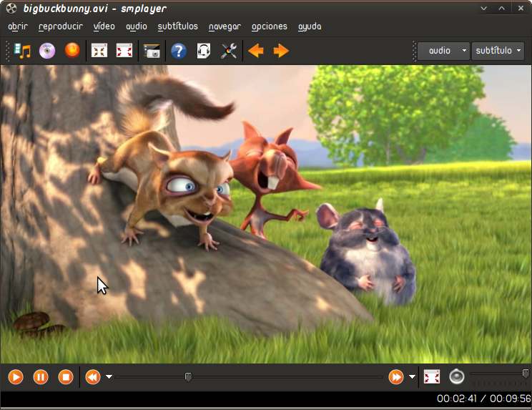This screenshot has height=410, width=532.
Task: Expand the rewind options dropdown arrow
Action: coord(109,377)
